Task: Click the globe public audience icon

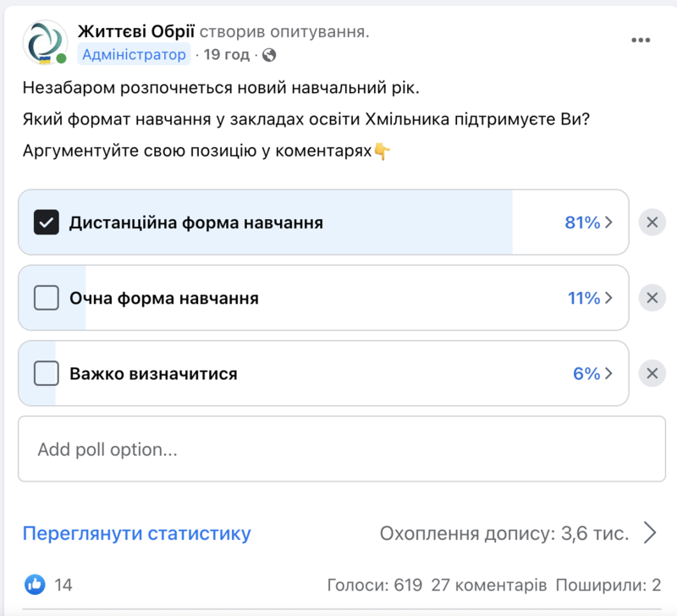Action: [x=269, y=55]
